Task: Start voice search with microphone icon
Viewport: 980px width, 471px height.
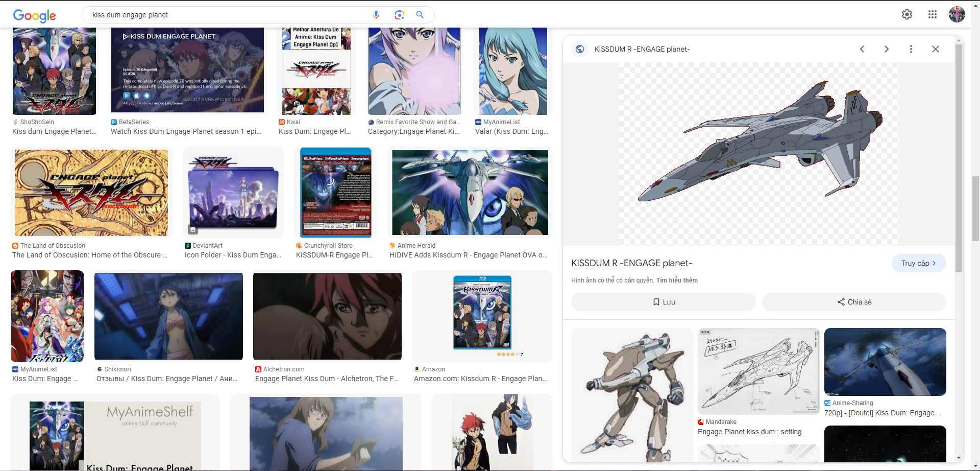Action: click(x=376, y=15)
